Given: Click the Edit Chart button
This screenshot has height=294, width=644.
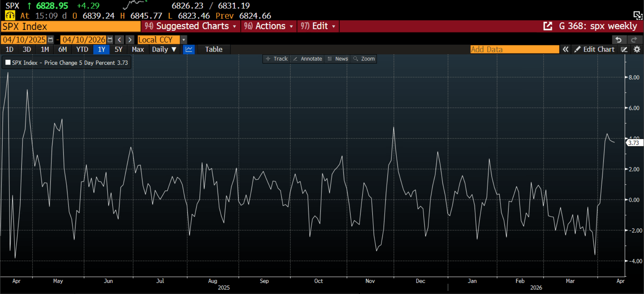Looking at the screenshot, I should [595, 49].
